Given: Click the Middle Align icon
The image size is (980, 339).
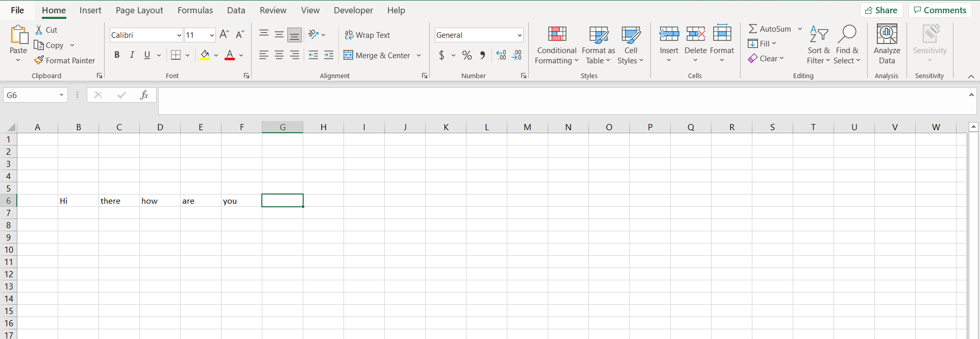Looking at the screenshot, I should point(279,35).
